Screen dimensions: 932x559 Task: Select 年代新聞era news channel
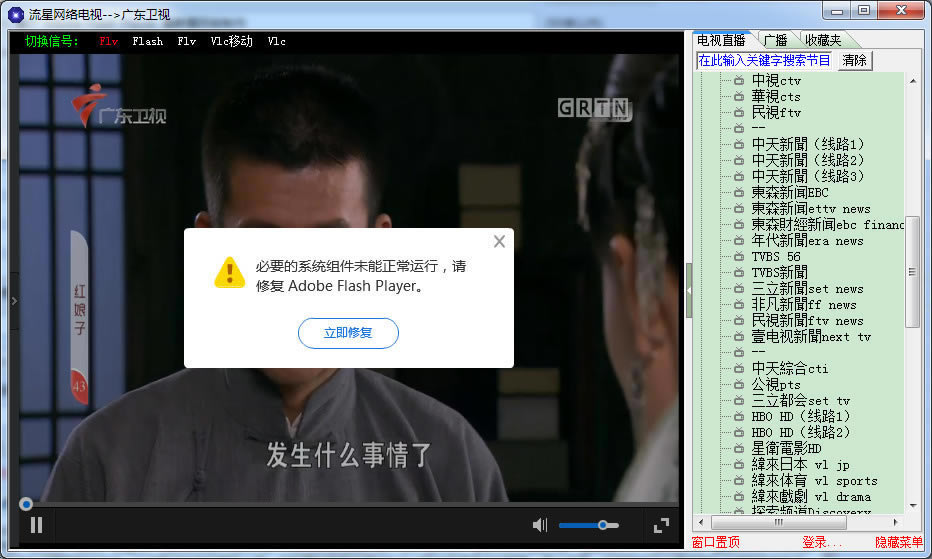click(x=807, y=241)
